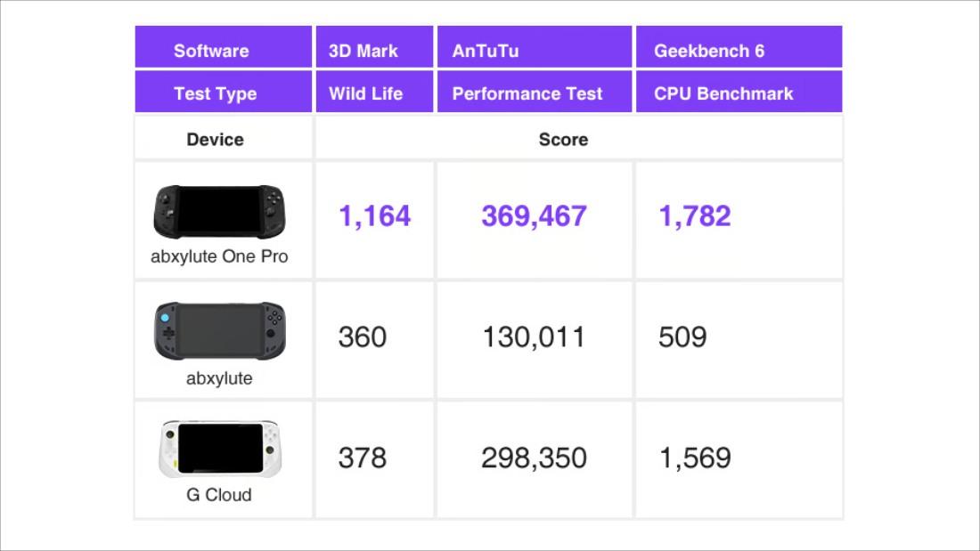Click the Score row label
The image size is (980, 551).
click(x=563, y=140)
